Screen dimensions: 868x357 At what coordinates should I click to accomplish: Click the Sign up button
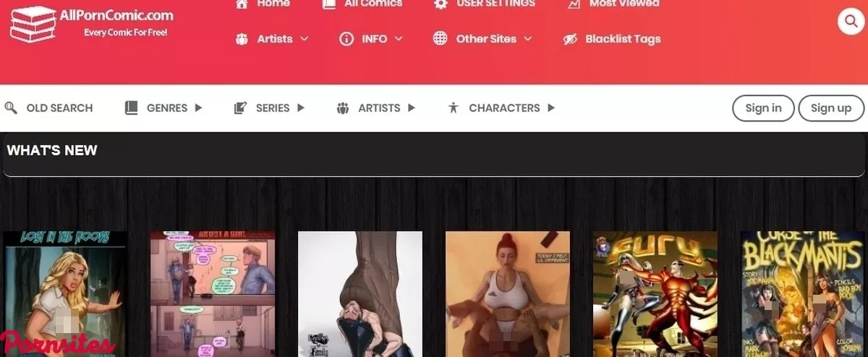[x=830, y=108]
